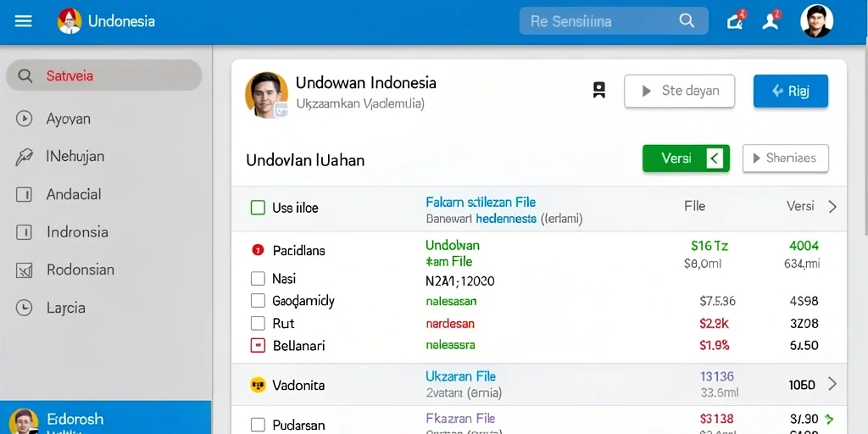The image size is (868, 434).
Task: Click the 13136 value in Vadonita row
Action: pyautogui.click(x=717, y=376)
